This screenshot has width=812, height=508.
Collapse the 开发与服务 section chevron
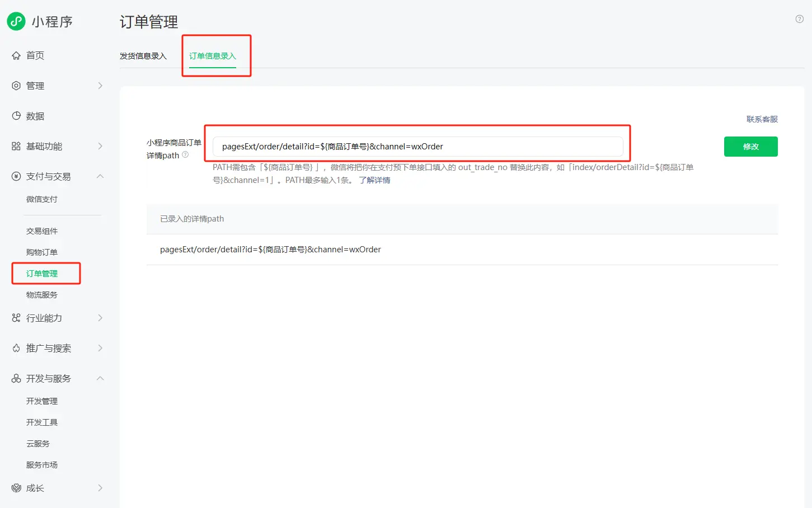100,378
